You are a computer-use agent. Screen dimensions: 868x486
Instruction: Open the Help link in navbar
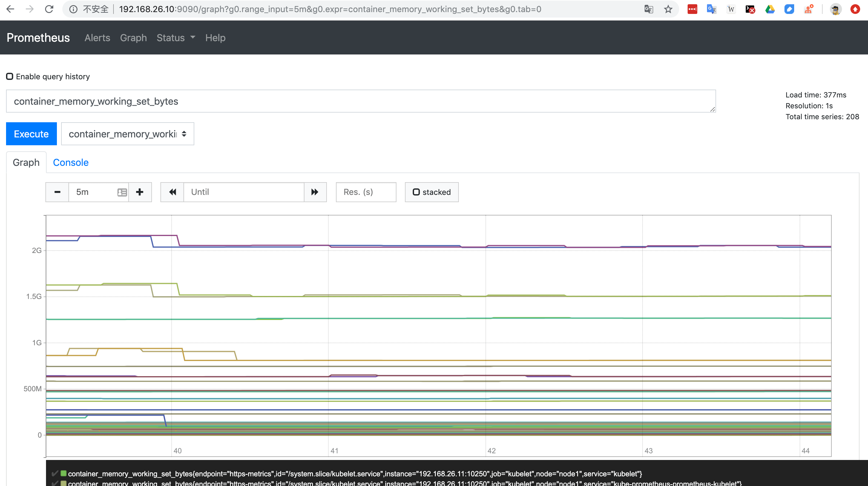[x=215, y=38]
